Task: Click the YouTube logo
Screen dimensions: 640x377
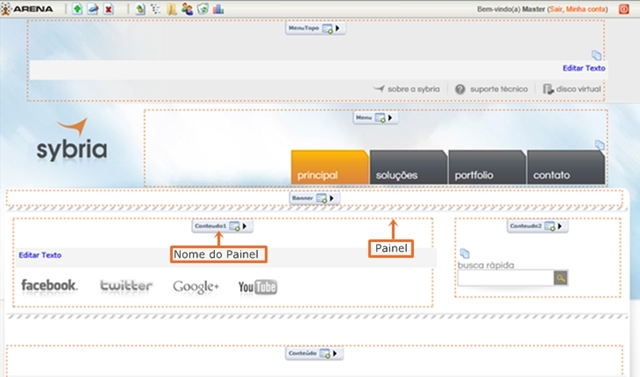Action: tap(258, 287)
